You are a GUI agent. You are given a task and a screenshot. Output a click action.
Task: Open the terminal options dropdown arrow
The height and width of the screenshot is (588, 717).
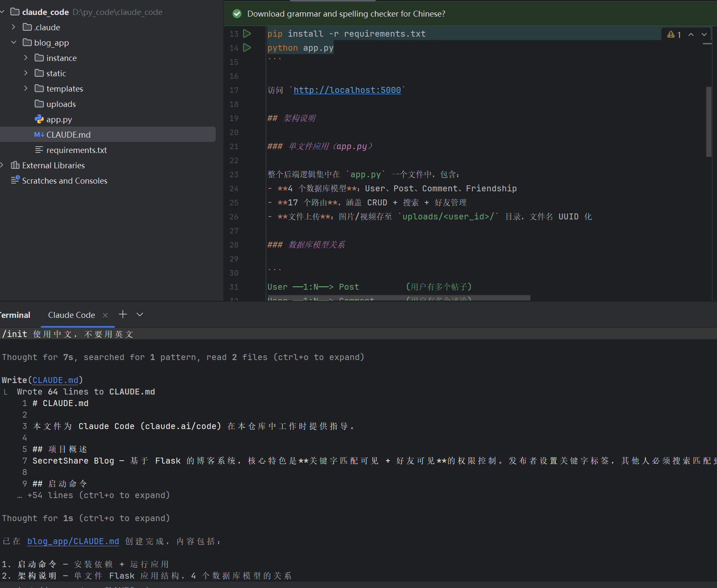tap(140, 314)
